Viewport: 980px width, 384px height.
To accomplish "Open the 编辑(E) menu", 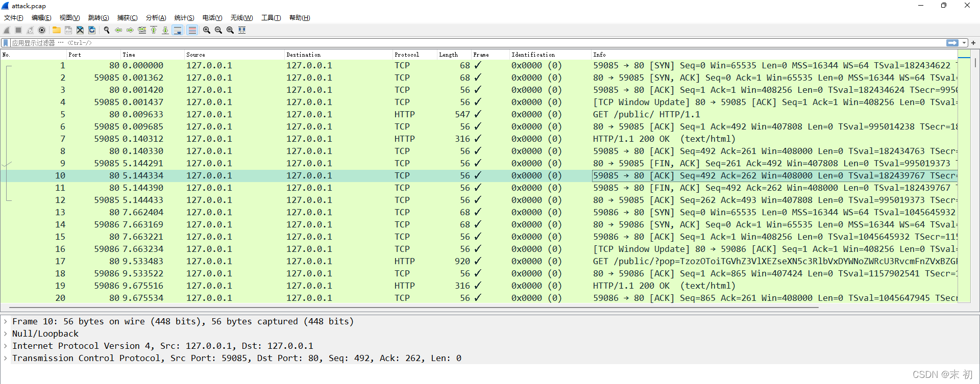I will [x=41, y=18].
